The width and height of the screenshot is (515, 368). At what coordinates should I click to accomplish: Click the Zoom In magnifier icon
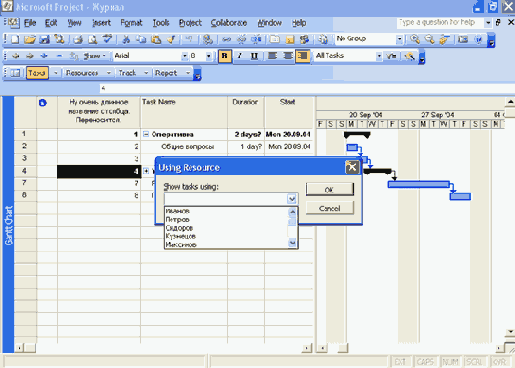415,39
